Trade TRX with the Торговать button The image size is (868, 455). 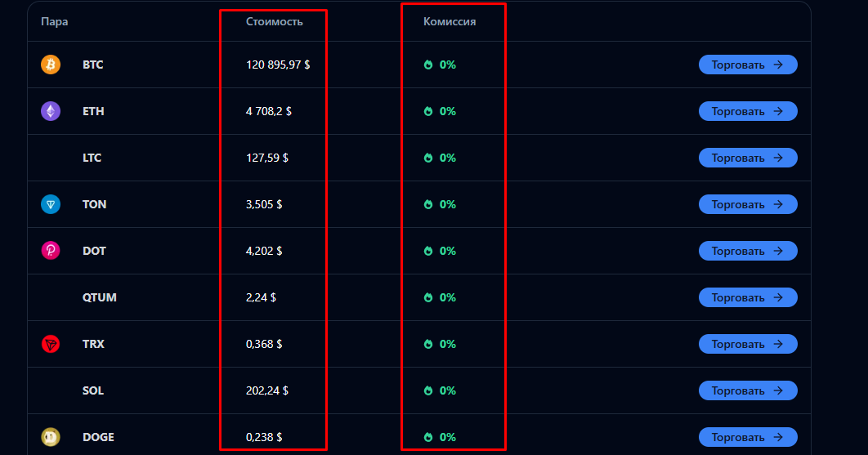[x=748, y=344]
